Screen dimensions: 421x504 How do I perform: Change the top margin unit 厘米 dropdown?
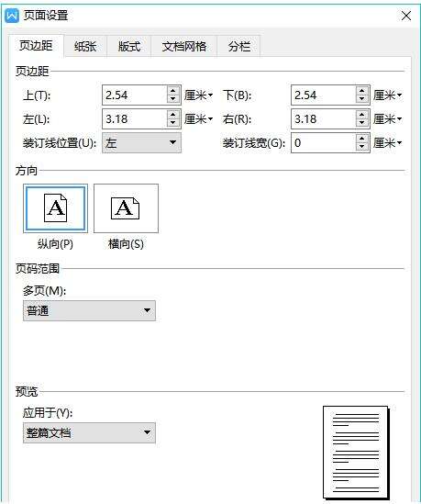pyautogui.click(x=198, y=95)
